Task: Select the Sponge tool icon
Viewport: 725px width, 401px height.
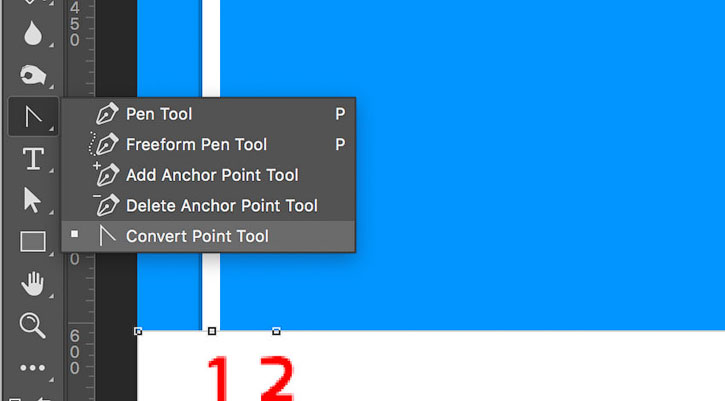Action: tap(33, 74)
